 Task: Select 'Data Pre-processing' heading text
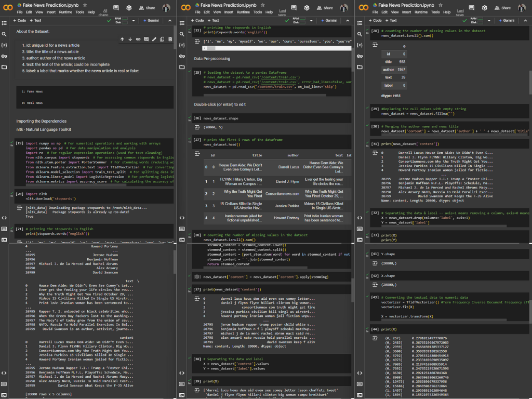(212, 59)
